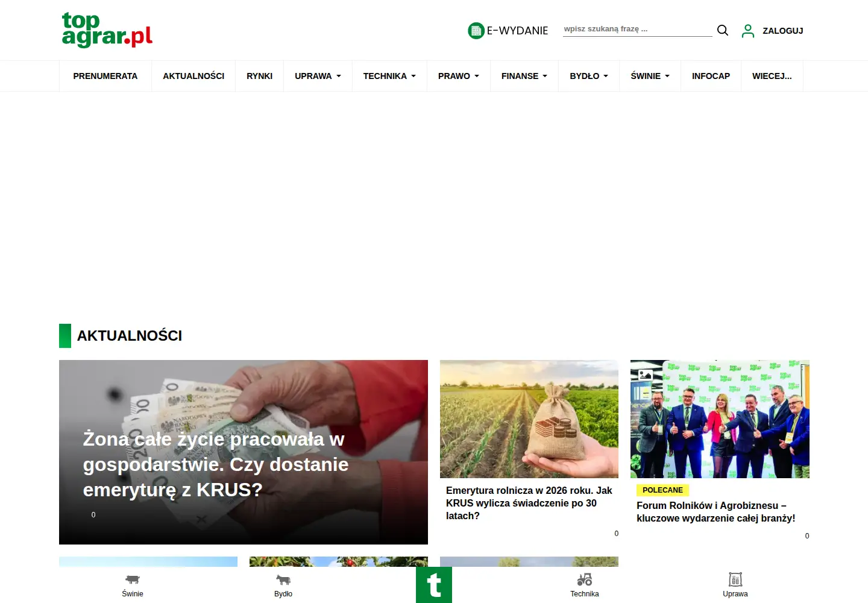868x603 pixels.
Task: Read article 'Żona całe życie pracowała w gospodarstwie'
Action: (216, 464)
